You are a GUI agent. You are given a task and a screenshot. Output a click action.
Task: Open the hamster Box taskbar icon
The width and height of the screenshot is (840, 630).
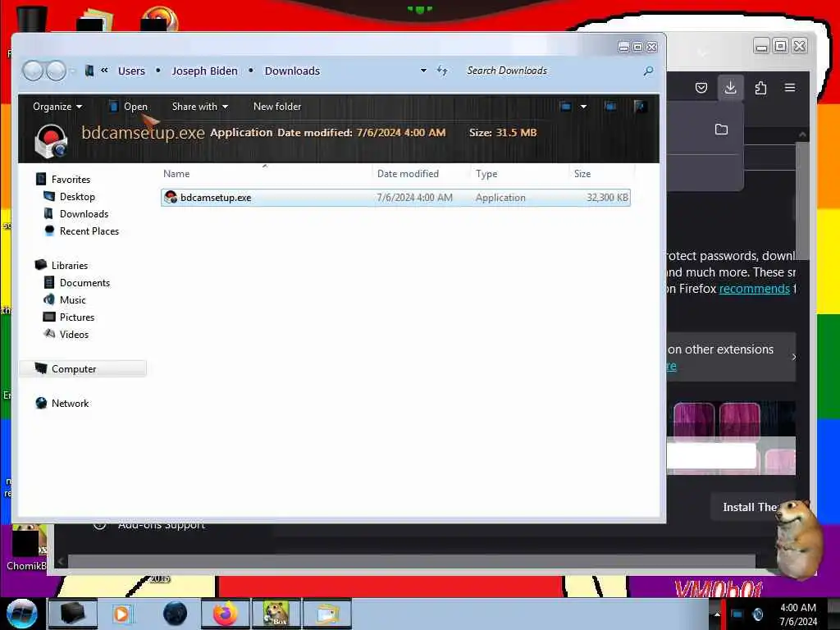[x=276, y=614]
